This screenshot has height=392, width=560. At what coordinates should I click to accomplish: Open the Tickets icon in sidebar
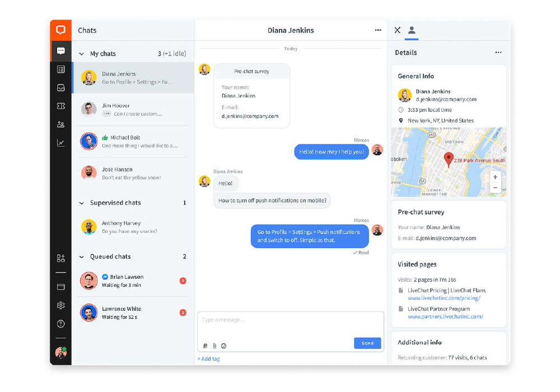pos(60,106)
